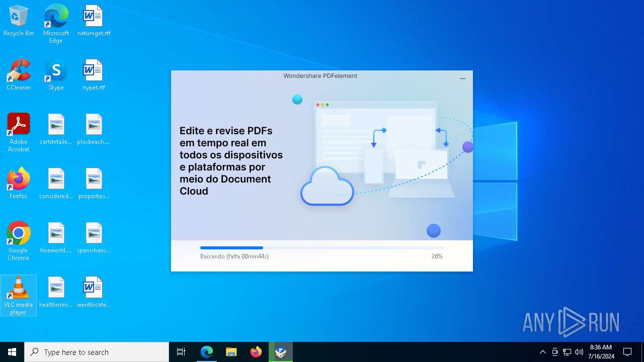This screenshot has height=362, width=644.
Task: Click the Wondershare PDFelement window title
Action: point(320,76)
